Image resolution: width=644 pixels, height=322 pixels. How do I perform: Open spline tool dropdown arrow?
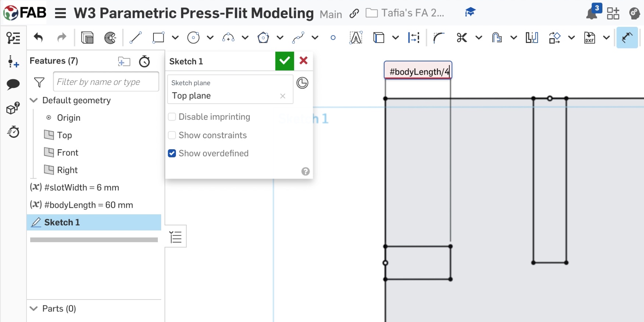click(315, 37)
